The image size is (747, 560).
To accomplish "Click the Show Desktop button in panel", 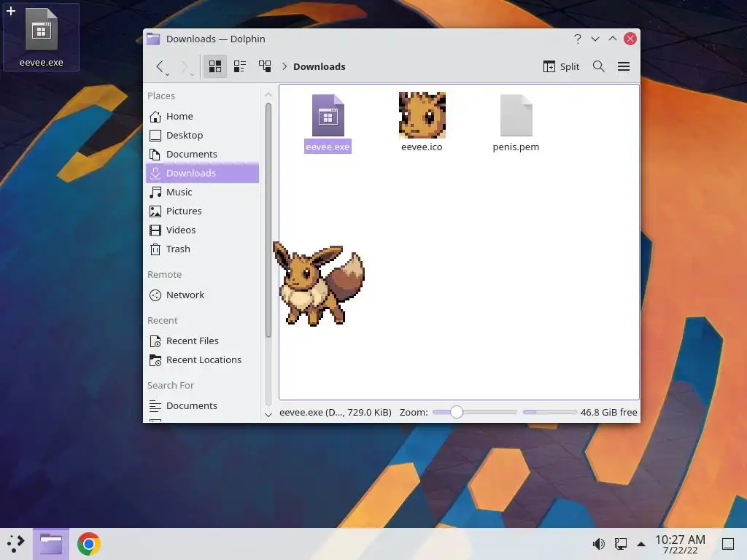I will [728, 543].
